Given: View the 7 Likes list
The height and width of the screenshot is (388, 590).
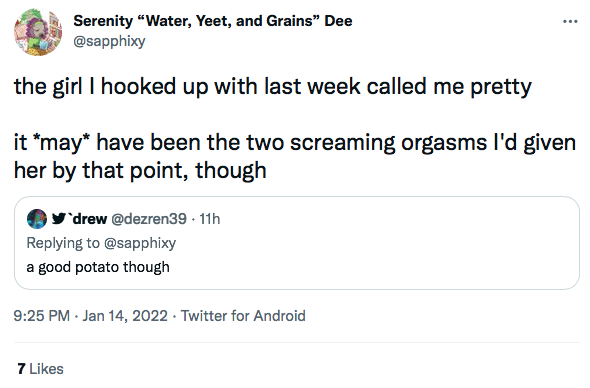Looking at the screenshot, I should pyautogui.click(x=40, y=369).
